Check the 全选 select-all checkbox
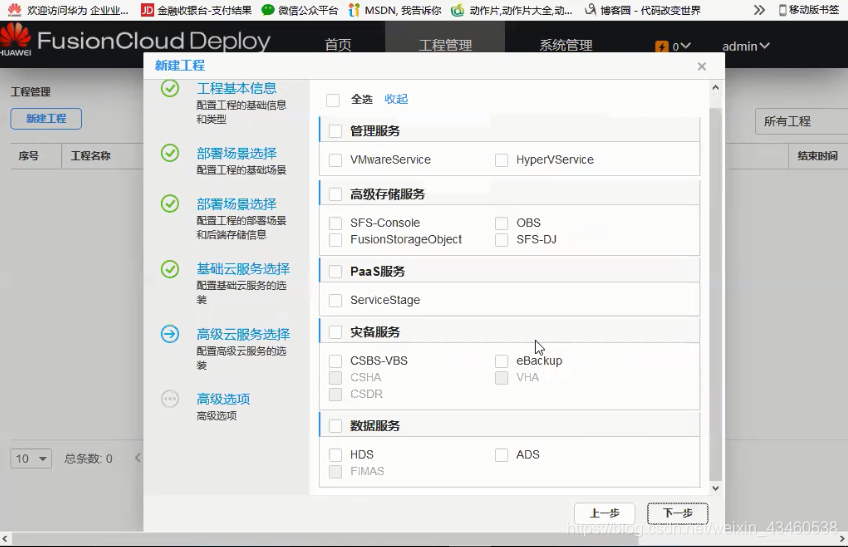Viewport: 848px width, 547px height. pyautogui.click(x=333, y=100)
